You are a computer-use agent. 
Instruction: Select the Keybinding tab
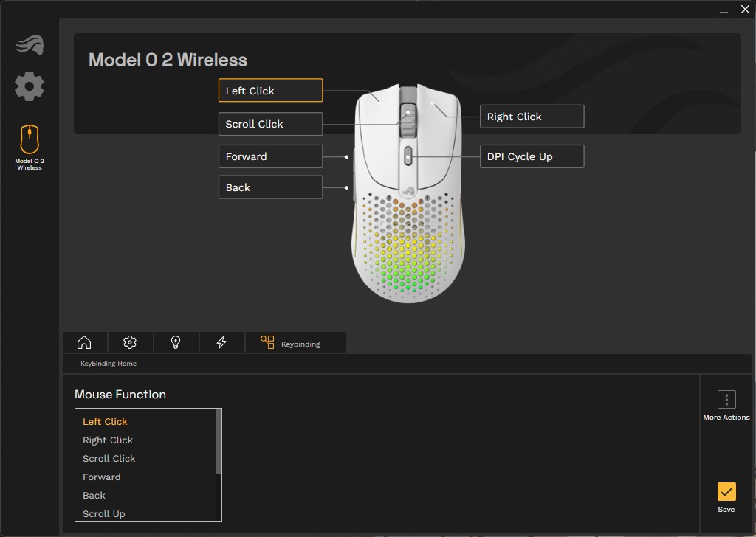(x=295, y=342)
